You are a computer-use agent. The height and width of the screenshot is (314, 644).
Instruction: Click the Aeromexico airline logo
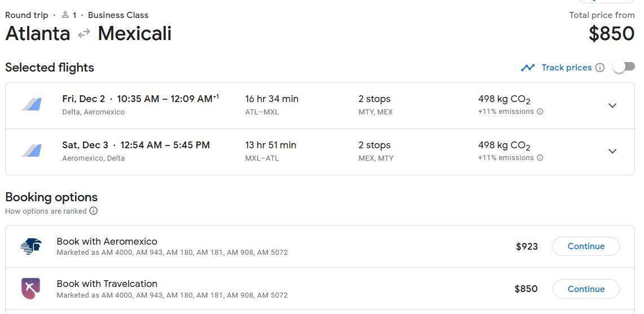coord(31,246)
